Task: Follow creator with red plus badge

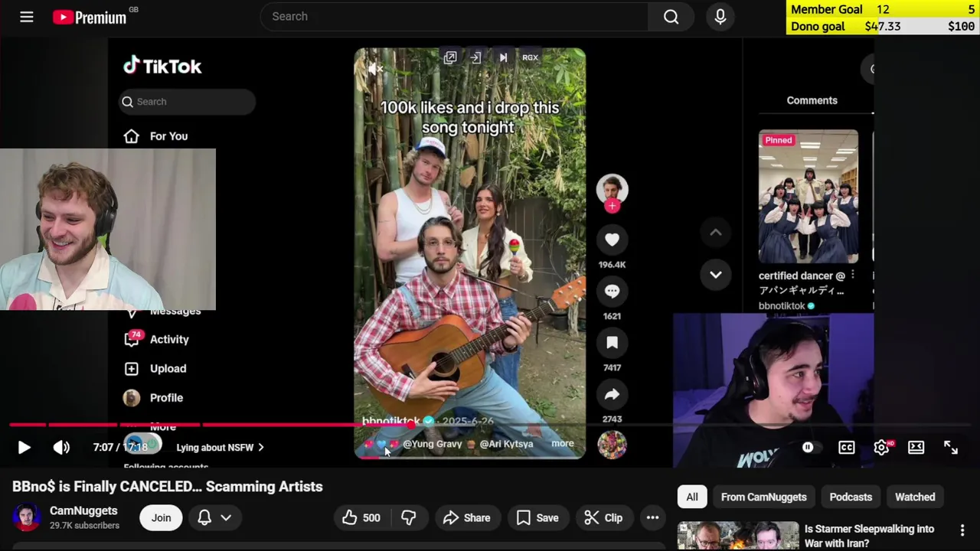Action: 612,206
